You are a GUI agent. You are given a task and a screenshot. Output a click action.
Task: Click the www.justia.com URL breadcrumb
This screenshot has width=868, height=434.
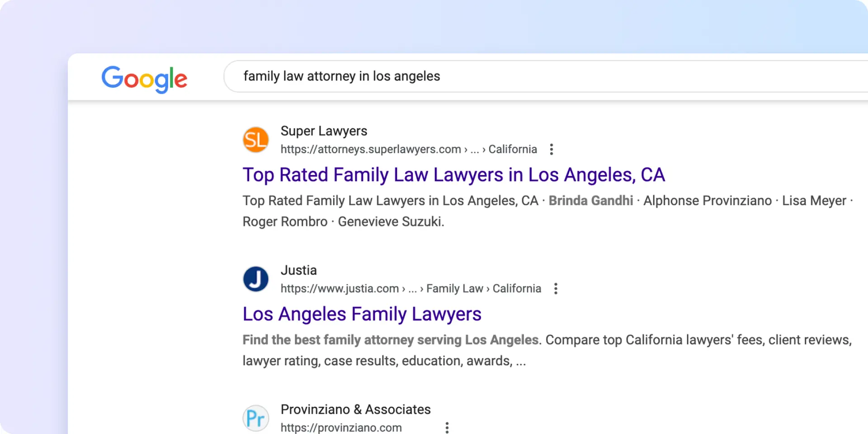[x=340, y=289]
